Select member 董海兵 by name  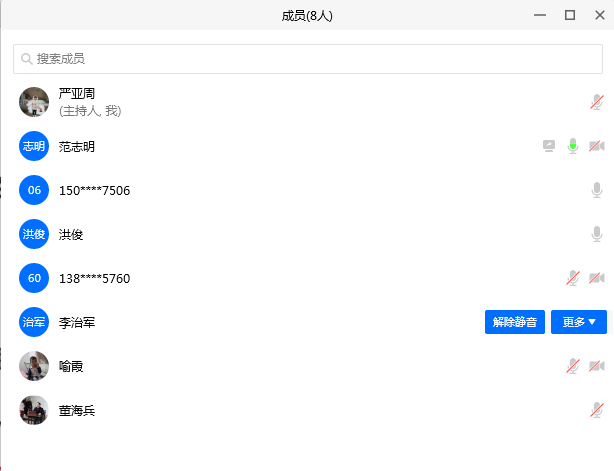point(77,411)
